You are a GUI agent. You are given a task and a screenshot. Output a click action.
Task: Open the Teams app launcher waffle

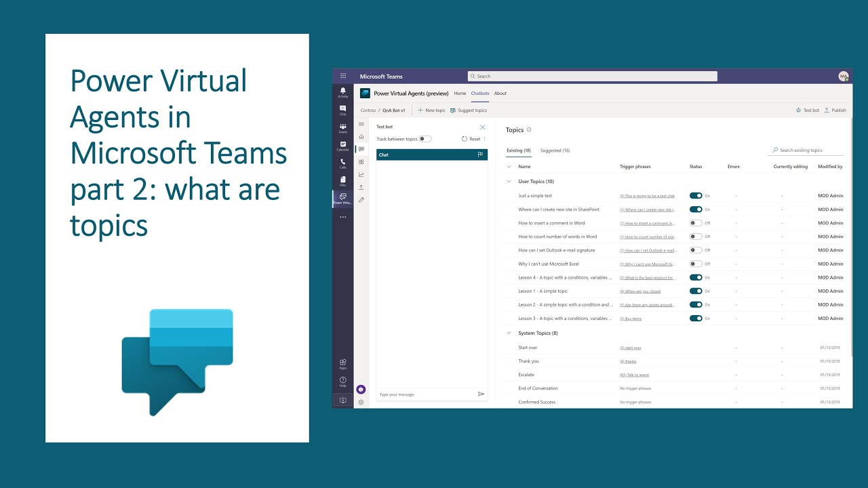coord(343,76)
